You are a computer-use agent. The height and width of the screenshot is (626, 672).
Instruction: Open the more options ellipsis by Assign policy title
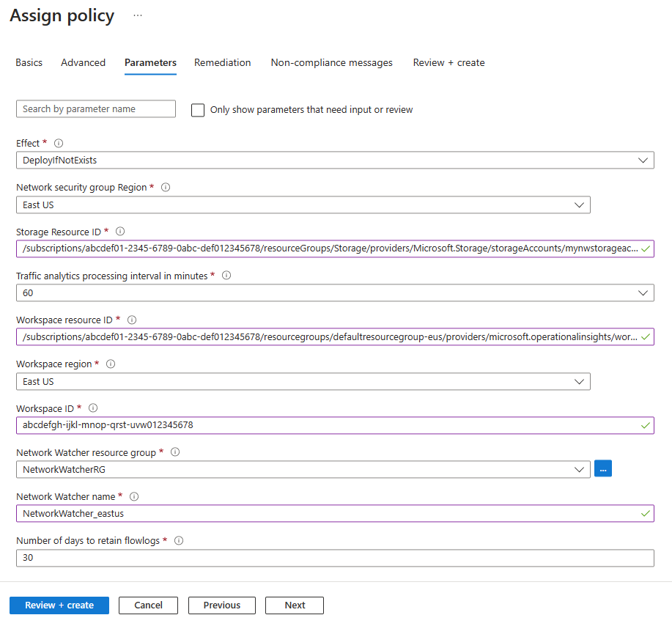pos(138,15)
